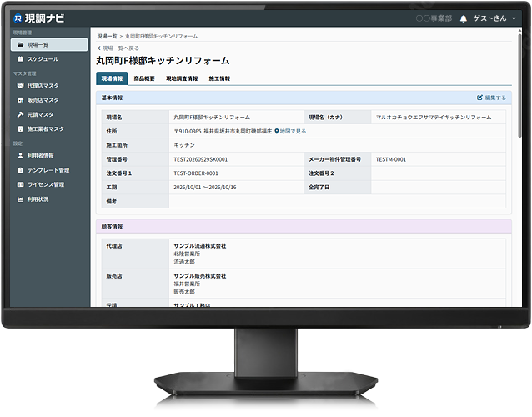Click the postal address 〒910-0365 text
This screenshot has width=532, height=417.
(223, 131)
